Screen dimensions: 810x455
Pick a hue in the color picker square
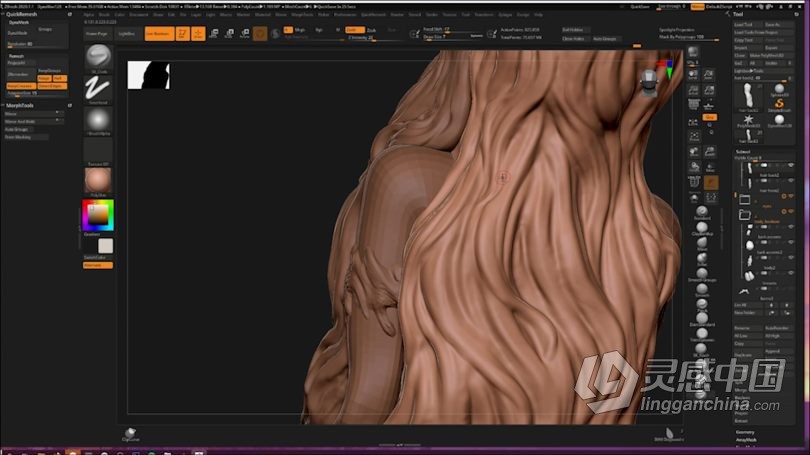[98, 215]
